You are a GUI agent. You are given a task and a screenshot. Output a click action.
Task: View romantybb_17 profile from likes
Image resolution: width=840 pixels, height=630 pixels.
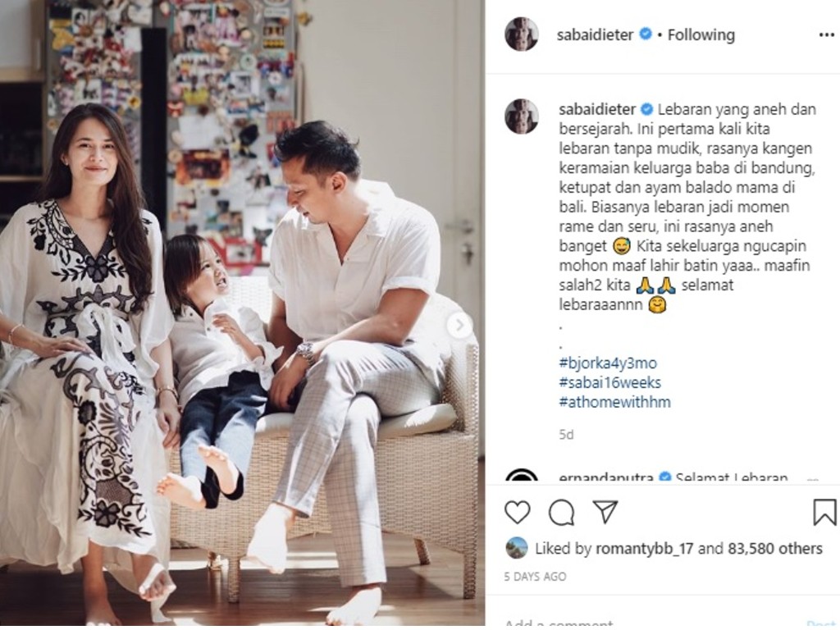pos(644,548)
